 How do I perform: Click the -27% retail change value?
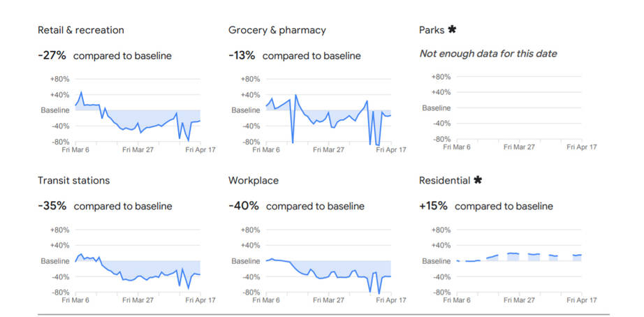pyautogui.click(x=52, y=55)
